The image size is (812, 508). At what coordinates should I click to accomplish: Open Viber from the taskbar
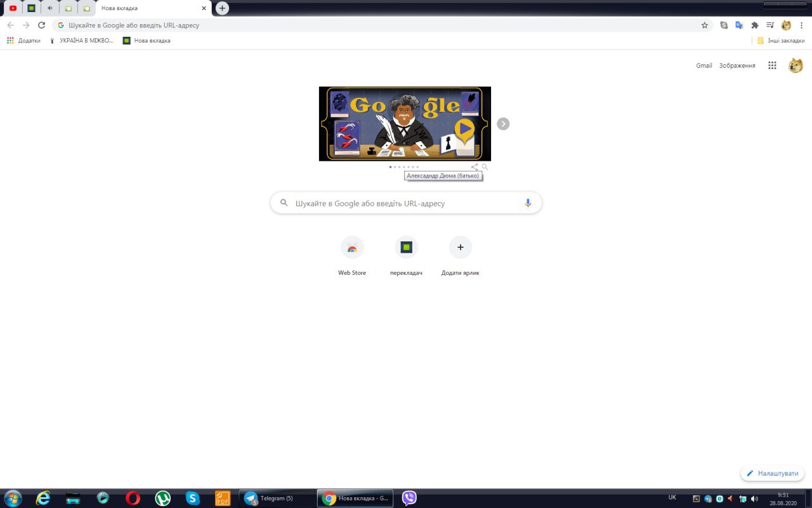click(409, 498)
